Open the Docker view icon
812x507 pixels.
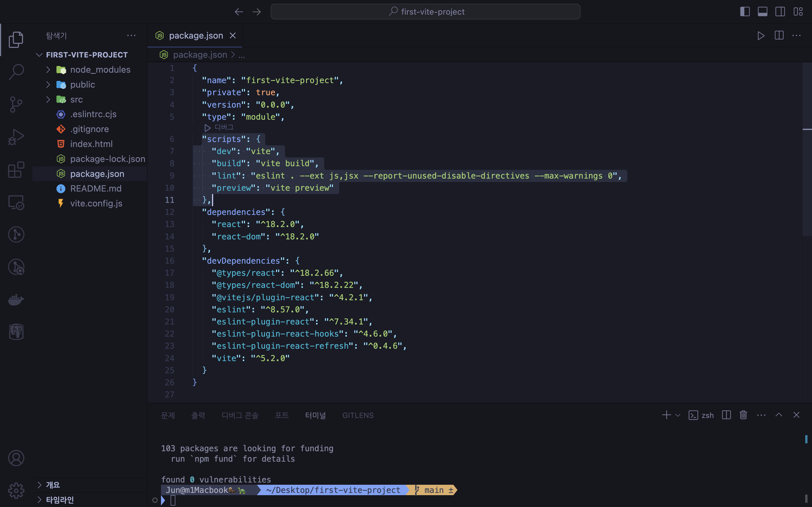(16, 299)
